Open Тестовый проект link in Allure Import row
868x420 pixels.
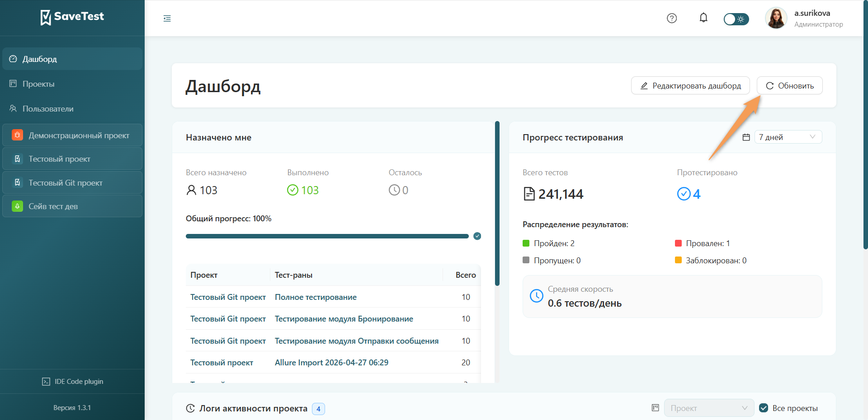(222, 363)
